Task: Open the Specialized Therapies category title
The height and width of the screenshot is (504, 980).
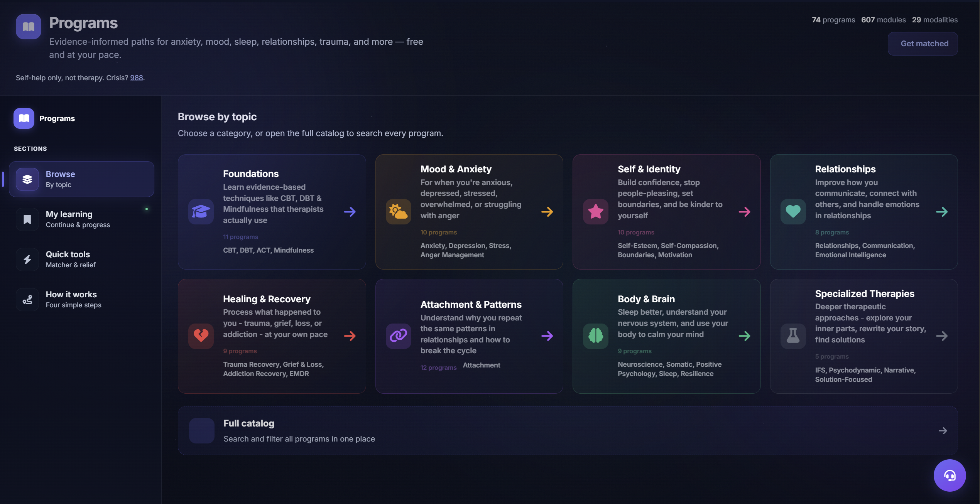Action: (x=865, y=294)
